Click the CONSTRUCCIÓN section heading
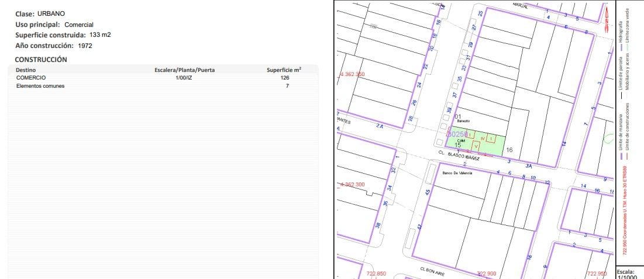 coord(41,59)
